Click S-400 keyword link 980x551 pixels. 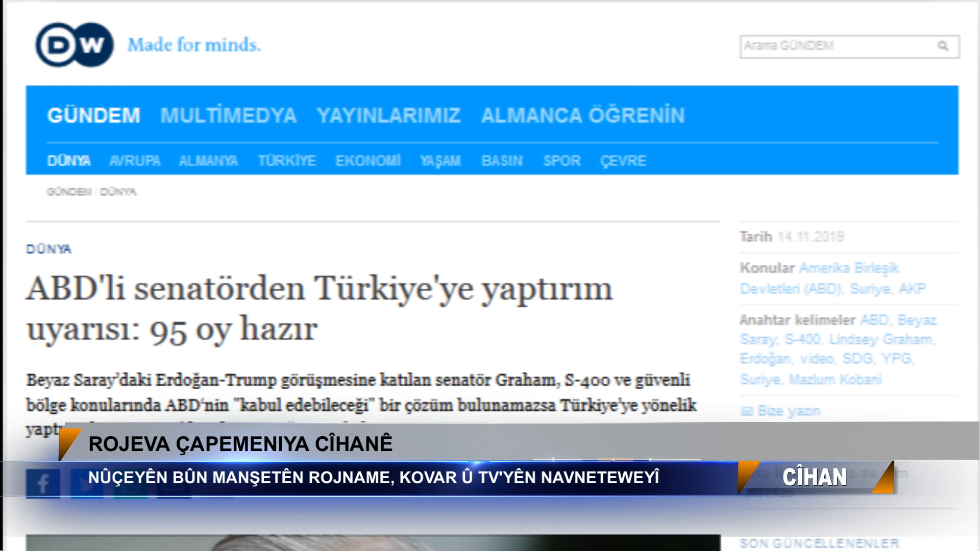(802, 339)
